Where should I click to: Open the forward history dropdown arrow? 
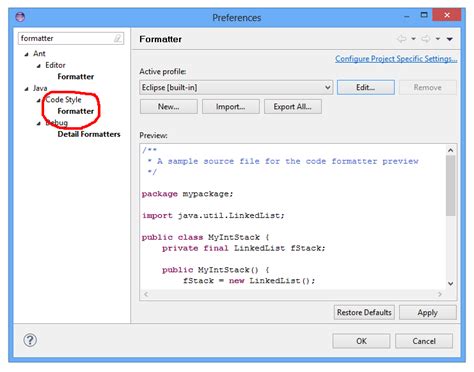(438, 39)
